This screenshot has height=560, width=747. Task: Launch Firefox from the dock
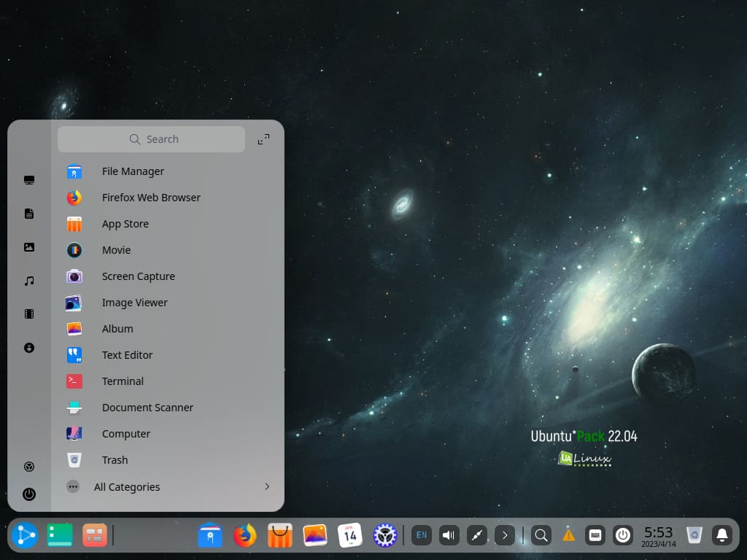point(245,535)
